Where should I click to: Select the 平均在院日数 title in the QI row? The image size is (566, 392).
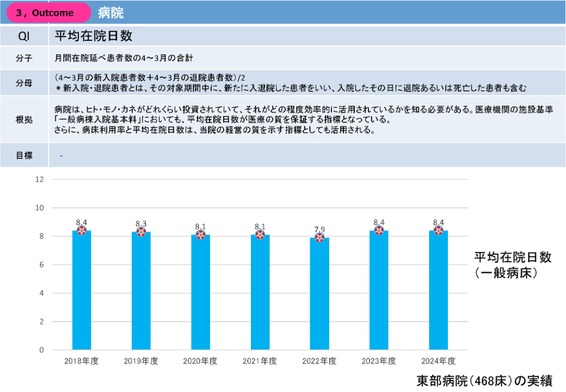click(x=94, y=36)
